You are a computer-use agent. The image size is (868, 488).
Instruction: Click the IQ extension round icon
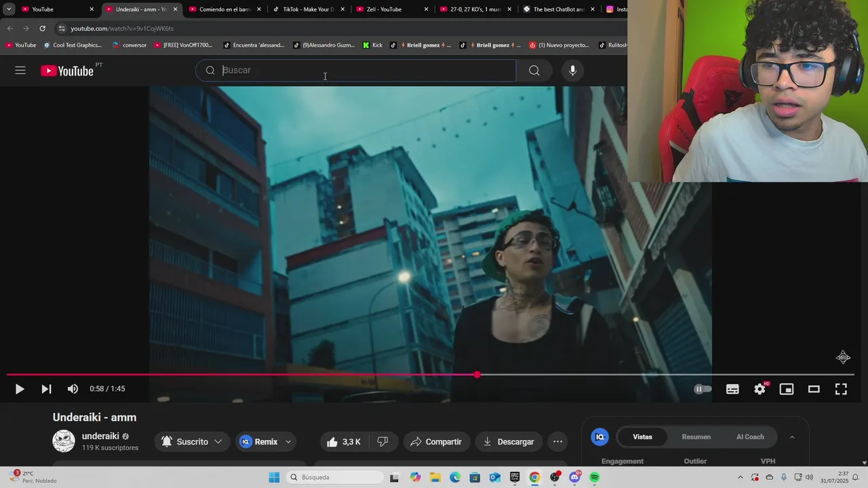[x=599, y=437]
